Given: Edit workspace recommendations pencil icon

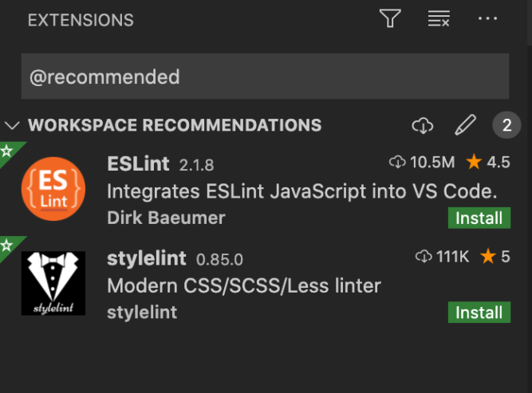Looking at the screenshot, I should (x=465, y=125).
